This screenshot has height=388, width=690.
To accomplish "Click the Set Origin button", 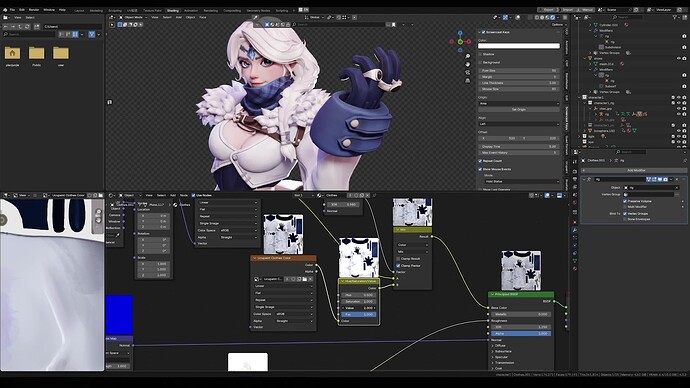I will pyautogui.click(x=519, y=109).
